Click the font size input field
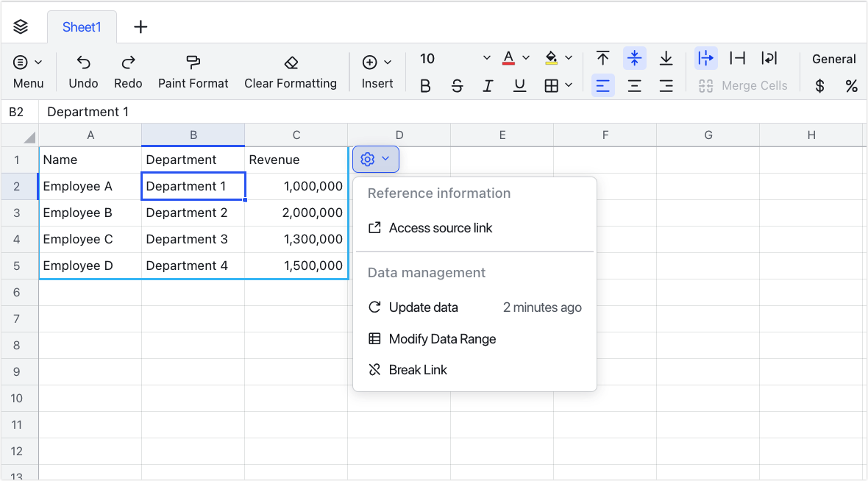868x481 pixels. tap(441, 58)
